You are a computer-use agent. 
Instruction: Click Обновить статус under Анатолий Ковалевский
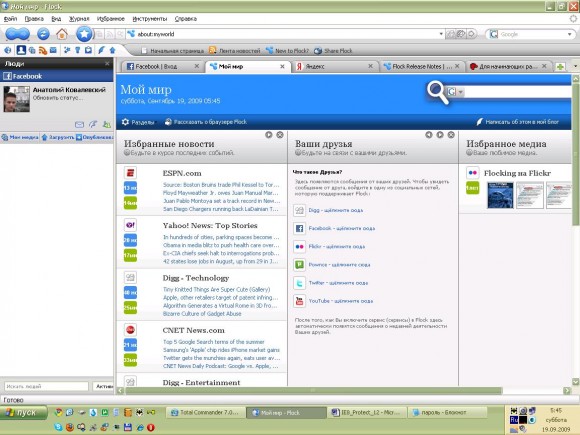point(58,98)
